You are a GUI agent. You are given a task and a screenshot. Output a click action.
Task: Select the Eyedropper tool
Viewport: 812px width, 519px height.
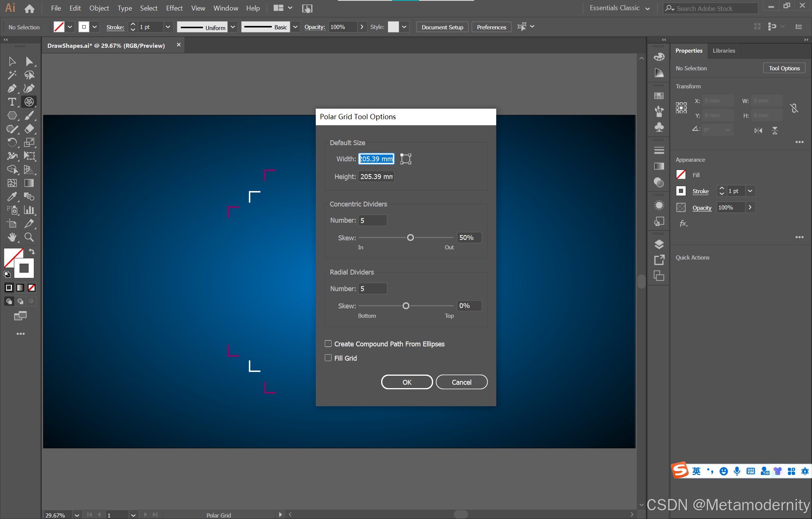[x=12, y=196]
